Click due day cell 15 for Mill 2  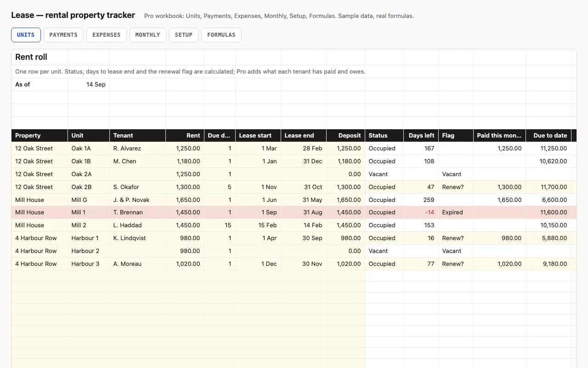click(x=220, y=225)
